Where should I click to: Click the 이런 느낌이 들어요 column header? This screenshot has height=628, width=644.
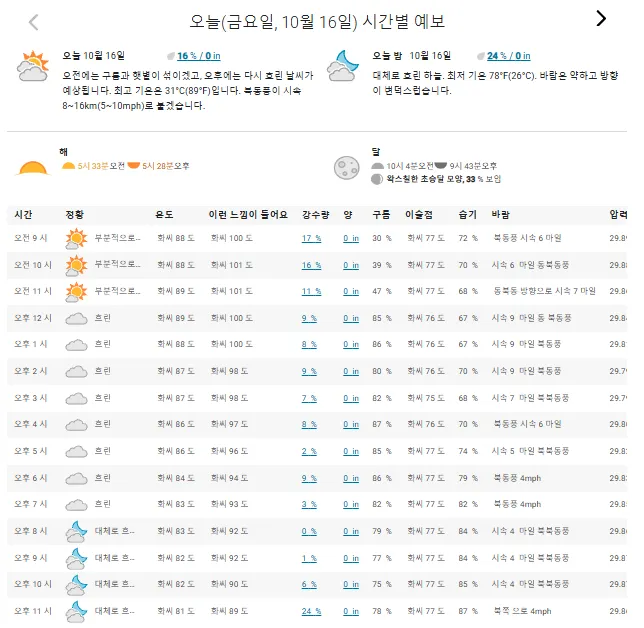tap(248, 214)
